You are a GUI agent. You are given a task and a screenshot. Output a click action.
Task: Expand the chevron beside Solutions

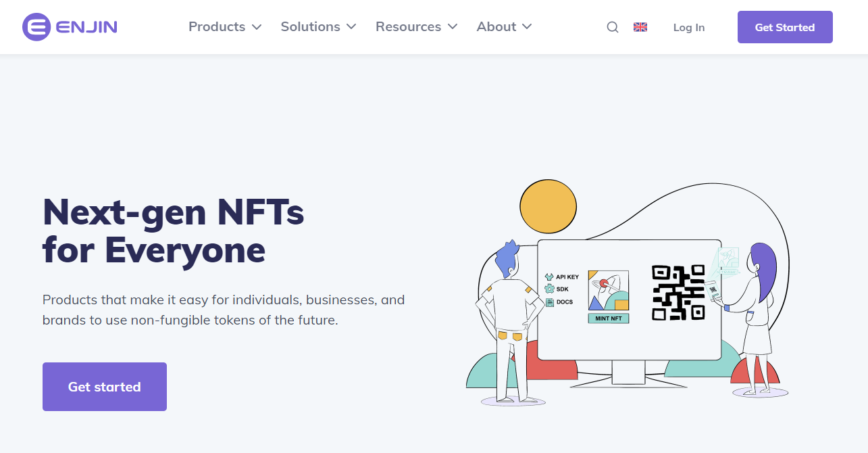(x=351, y=27)
